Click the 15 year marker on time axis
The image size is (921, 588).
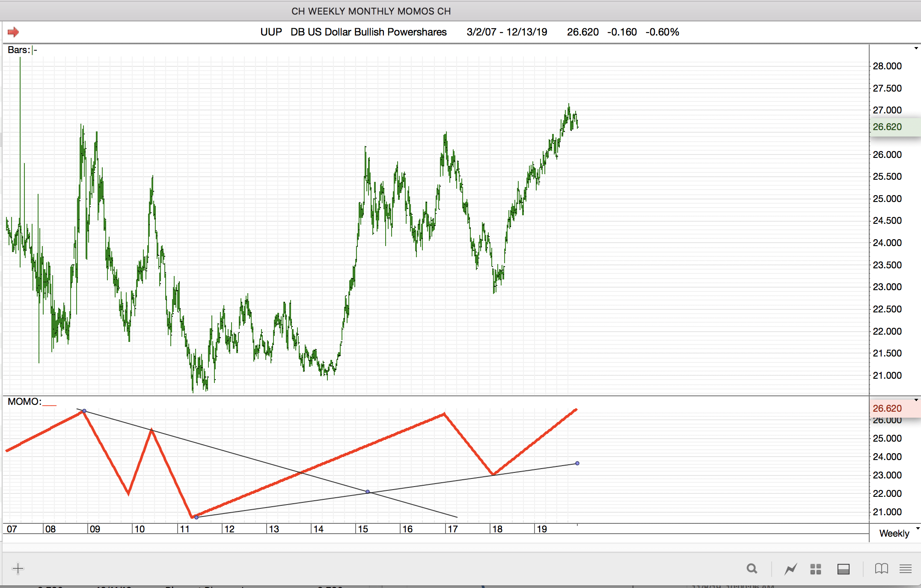click(363, 529)
